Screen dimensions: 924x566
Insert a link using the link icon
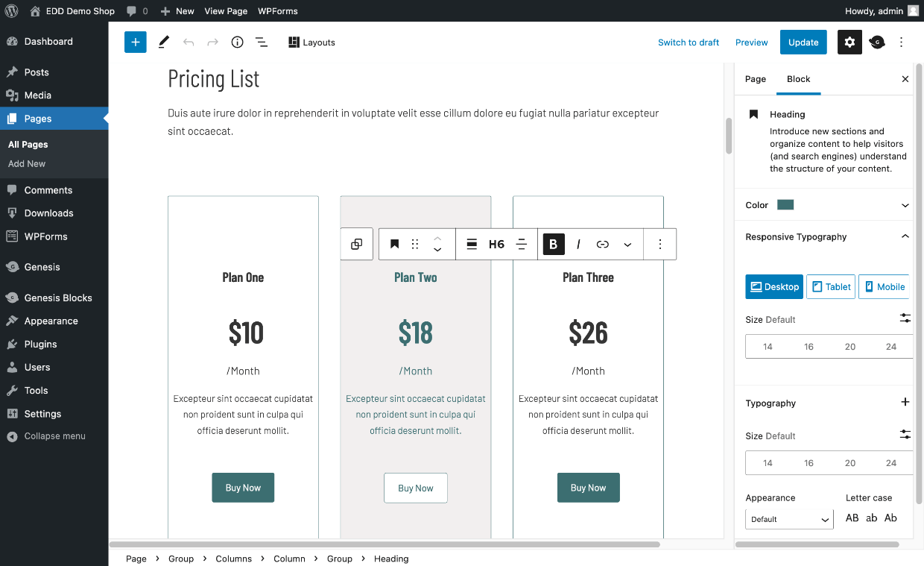click(x=602, y=244)
